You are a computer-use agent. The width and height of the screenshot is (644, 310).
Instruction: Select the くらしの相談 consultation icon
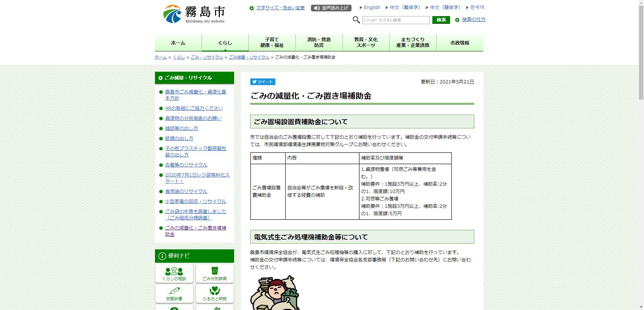pos(174,271)
